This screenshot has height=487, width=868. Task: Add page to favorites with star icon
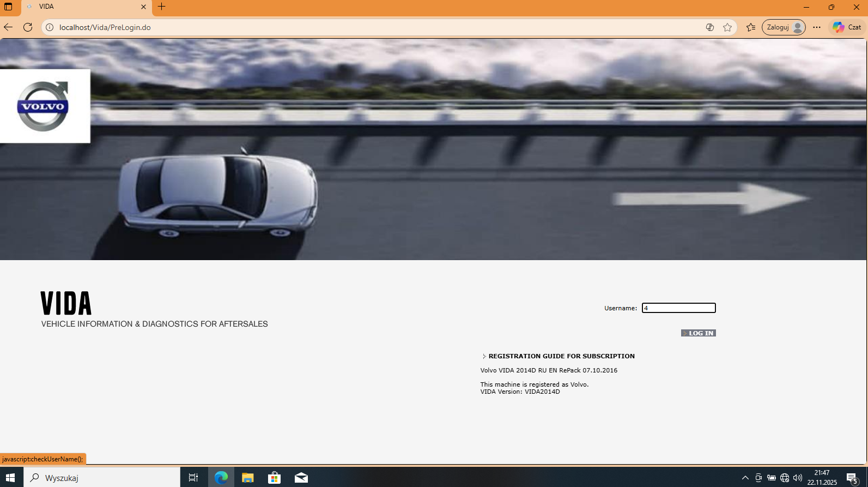(x=727, y=27)
